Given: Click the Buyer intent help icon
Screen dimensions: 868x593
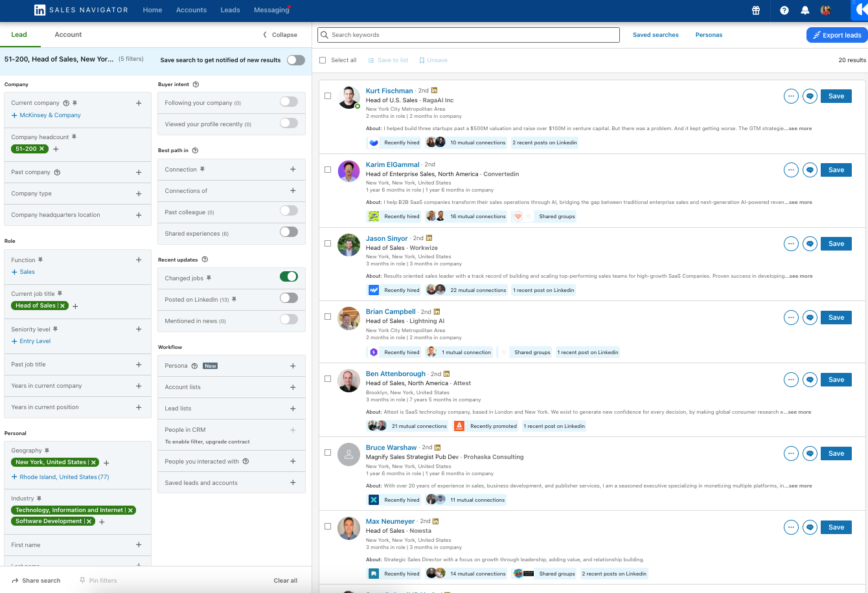Looking at the screenshot, I should pos(196,84).
